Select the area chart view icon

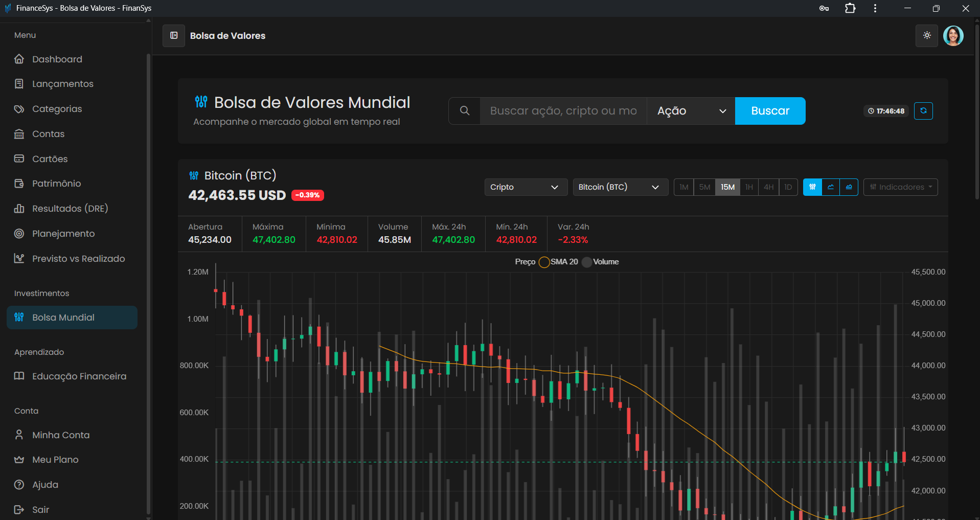pos(849,187)
